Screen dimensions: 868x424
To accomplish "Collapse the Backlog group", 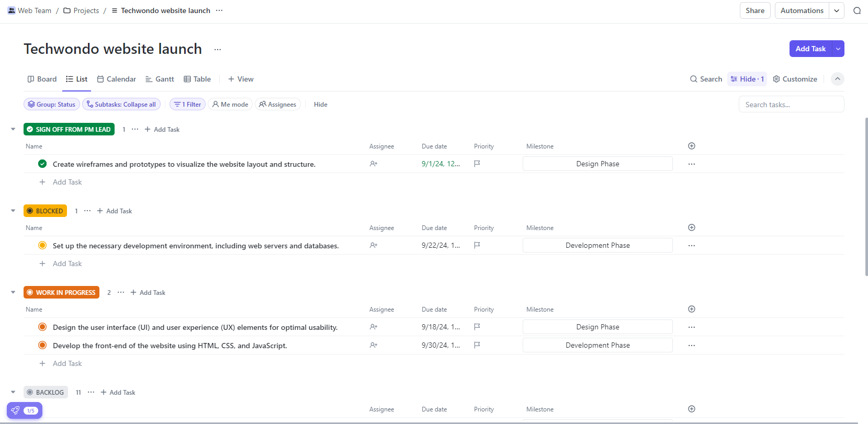I will click(13, 392).
